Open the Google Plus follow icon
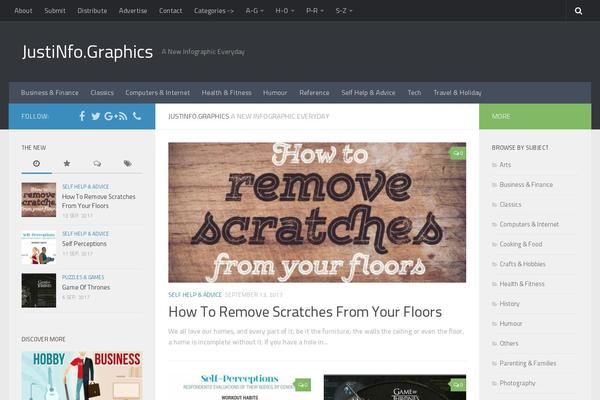Screen dimensions: 600x400 tap(109, 116)
